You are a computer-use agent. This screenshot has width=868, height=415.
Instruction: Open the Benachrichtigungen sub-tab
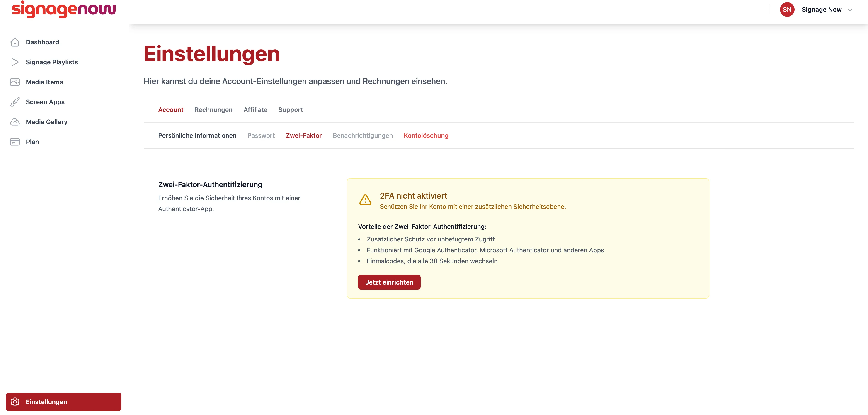[363, 135]
